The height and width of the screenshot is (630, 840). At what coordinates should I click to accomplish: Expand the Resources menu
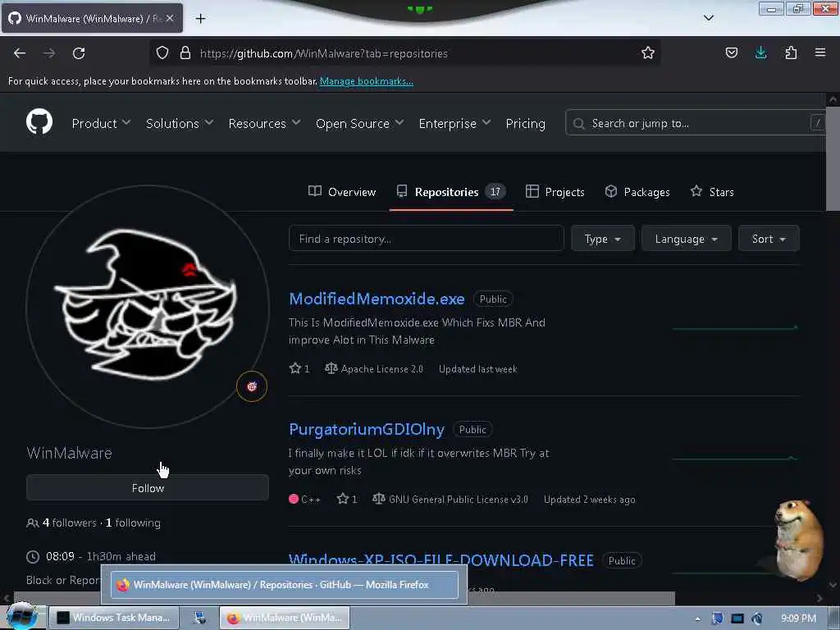pos(264,124)
